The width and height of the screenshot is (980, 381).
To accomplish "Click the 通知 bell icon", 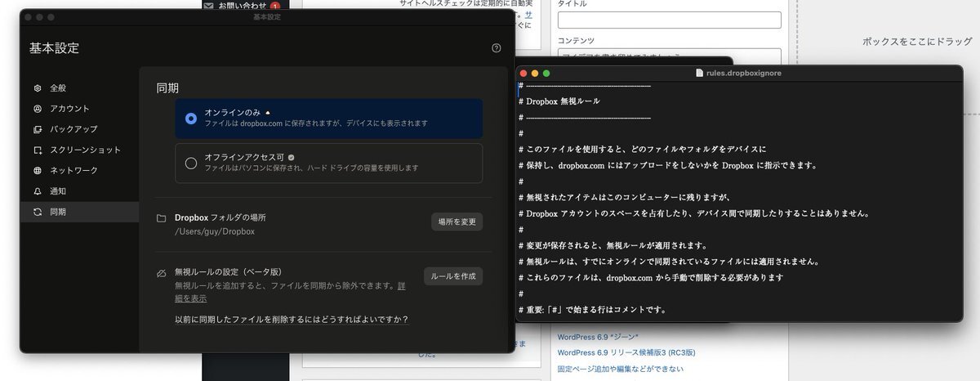I will point(38,191).
